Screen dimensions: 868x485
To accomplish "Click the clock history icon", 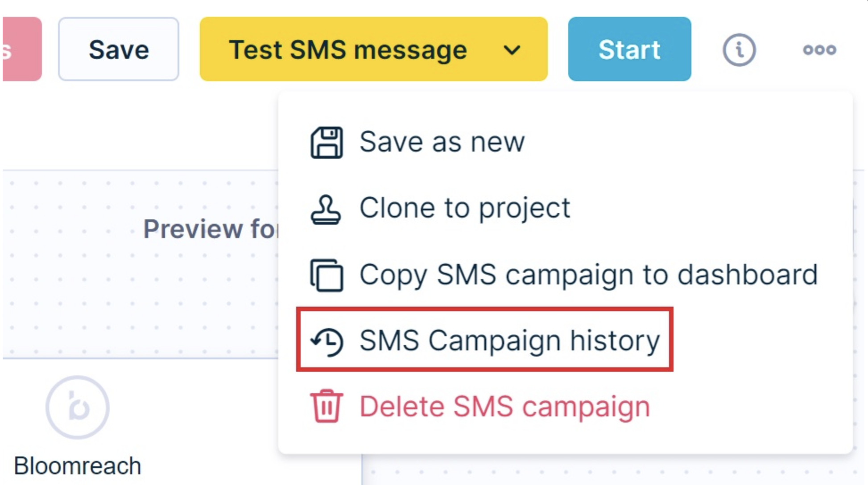I will point(327,341).
